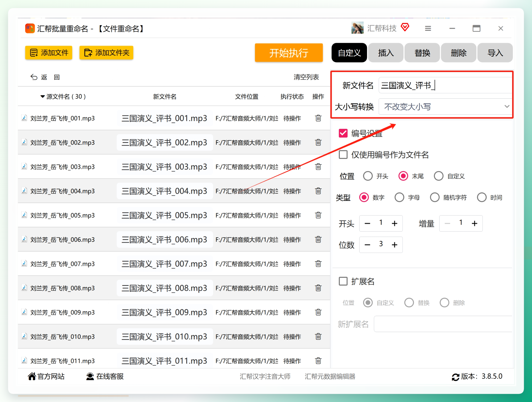
Task: Click MP3 file icon of 刘兰芳_岳飞传_004.mp3
Action: click(x=24, y=191)
